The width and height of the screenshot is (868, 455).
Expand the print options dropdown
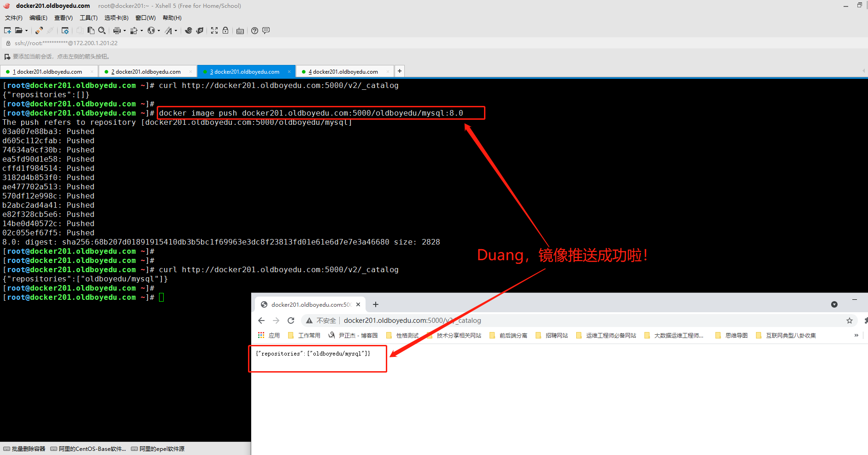coord(125,30)
